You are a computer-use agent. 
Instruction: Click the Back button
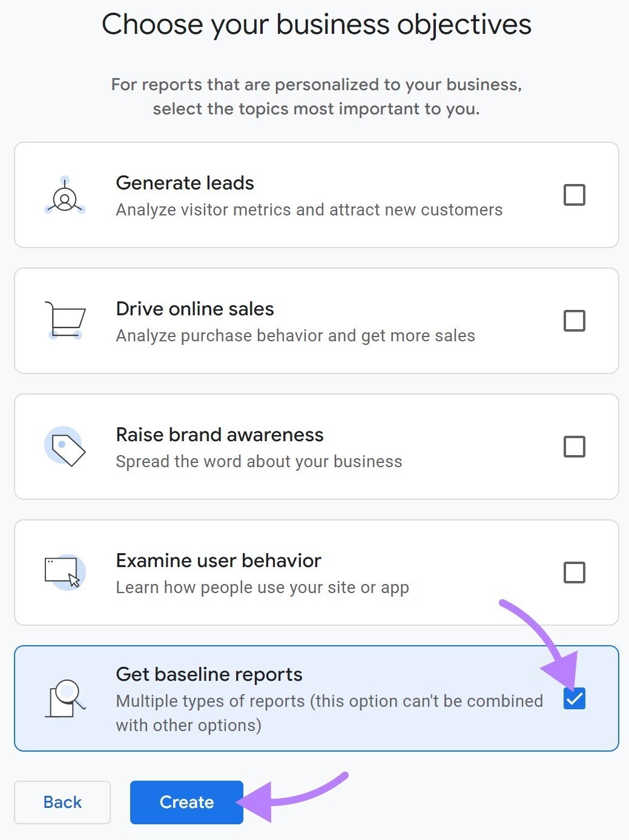pos(62,802)
